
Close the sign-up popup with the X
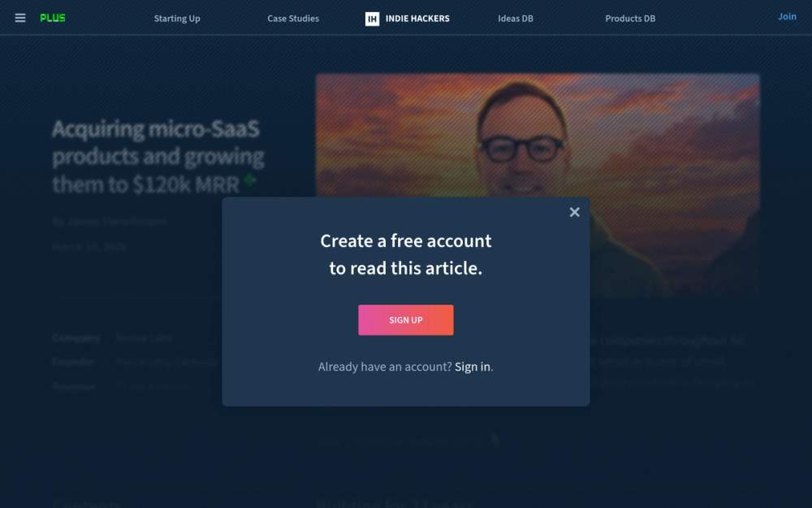(x=574, y=212)
